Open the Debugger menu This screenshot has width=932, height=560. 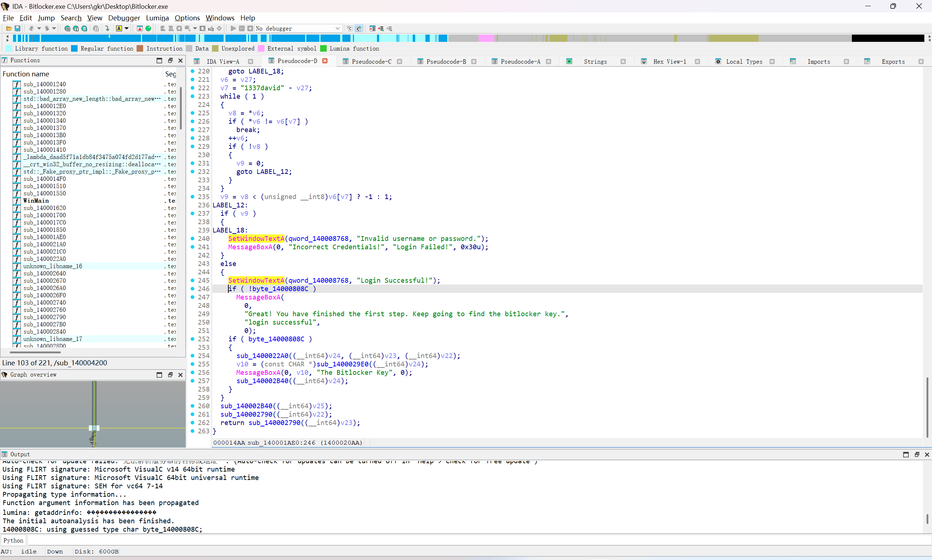(x=124, y=18)
